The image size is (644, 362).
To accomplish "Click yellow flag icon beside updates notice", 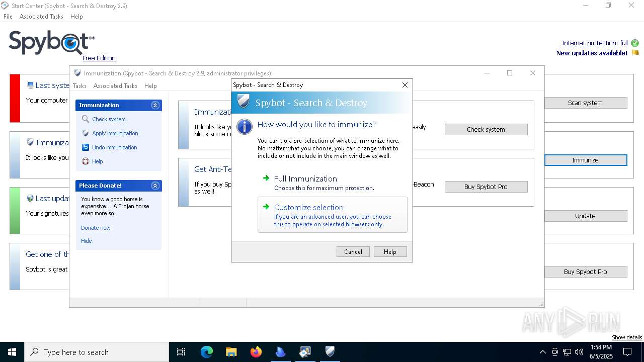I will coord(635,53).
